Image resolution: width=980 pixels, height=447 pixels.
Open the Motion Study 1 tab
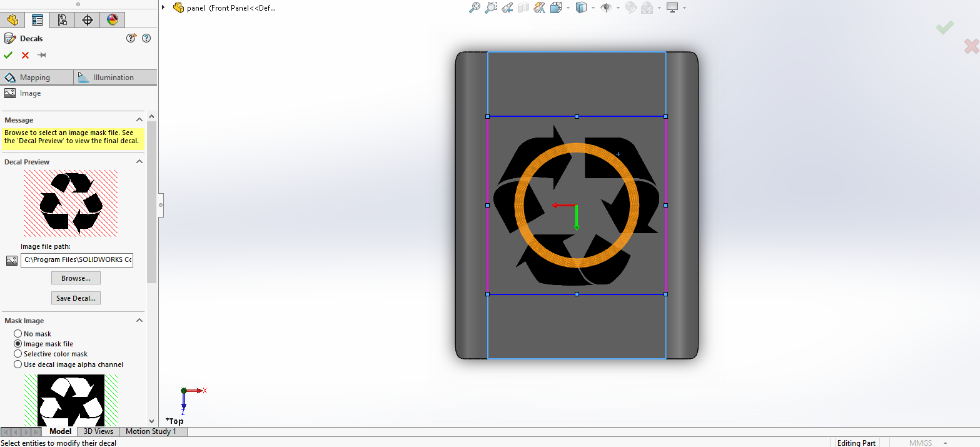pos(151,431)
